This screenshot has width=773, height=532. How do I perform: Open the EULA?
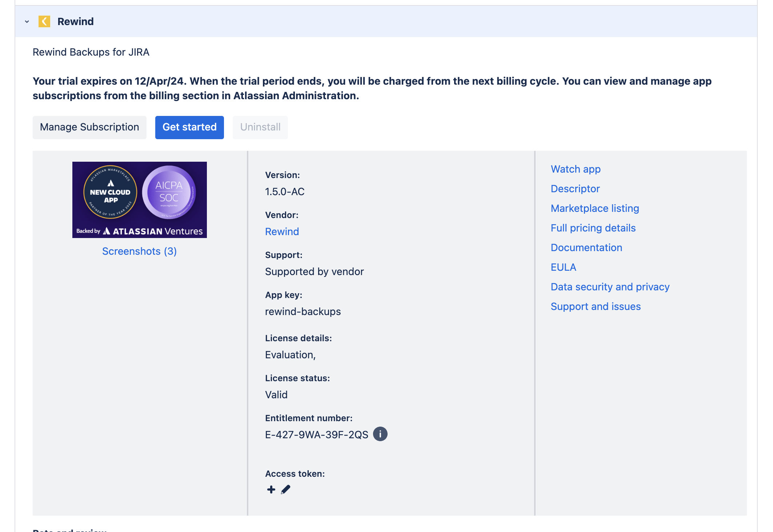click(563, 267)
